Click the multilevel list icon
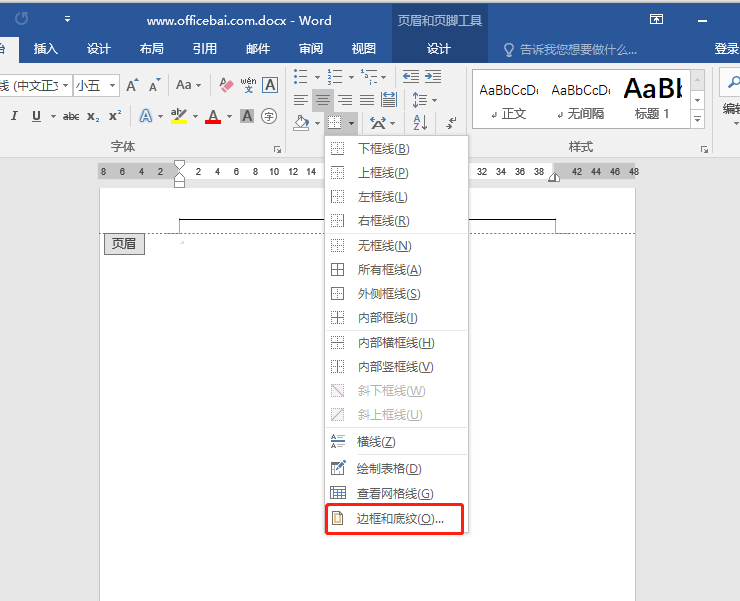This screenshot has height=601, width=740. tap(369, 76)
